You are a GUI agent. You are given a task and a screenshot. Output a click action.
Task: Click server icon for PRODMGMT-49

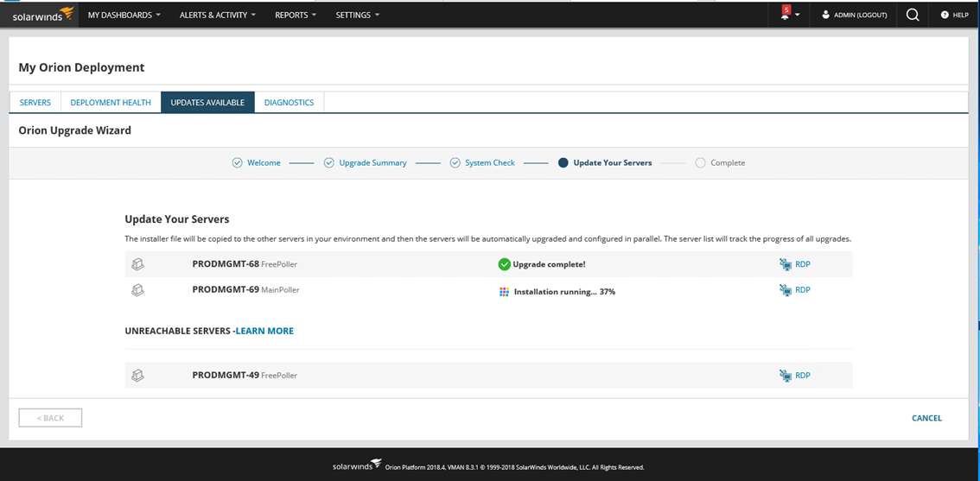pyautogui.click(x=138, y=376)
